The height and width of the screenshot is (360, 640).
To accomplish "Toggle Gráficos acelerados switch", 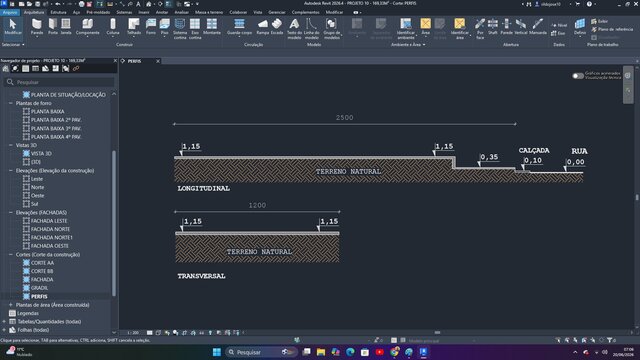I will [578, 76].
